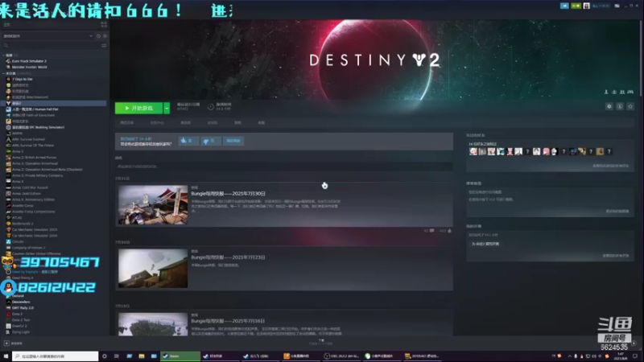The image size is (644, 362).
Task: Switch to the Steam taskbar button
Action: (x=180, y=356)
